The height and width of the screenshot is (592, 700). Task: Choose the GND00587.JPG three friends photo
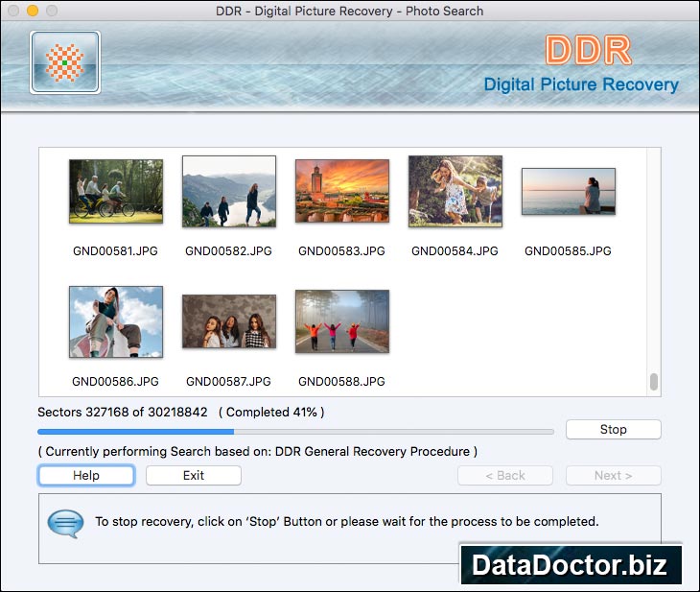point(229,321)
